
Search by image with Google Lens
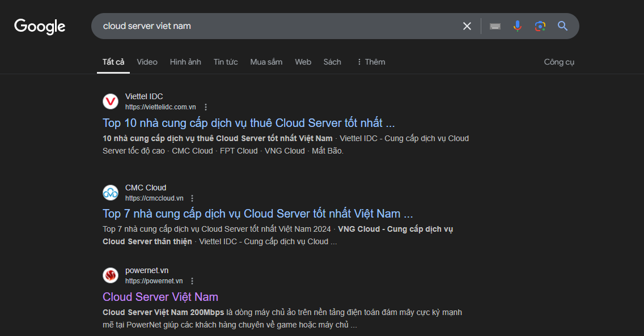click(x=540, y=26)
